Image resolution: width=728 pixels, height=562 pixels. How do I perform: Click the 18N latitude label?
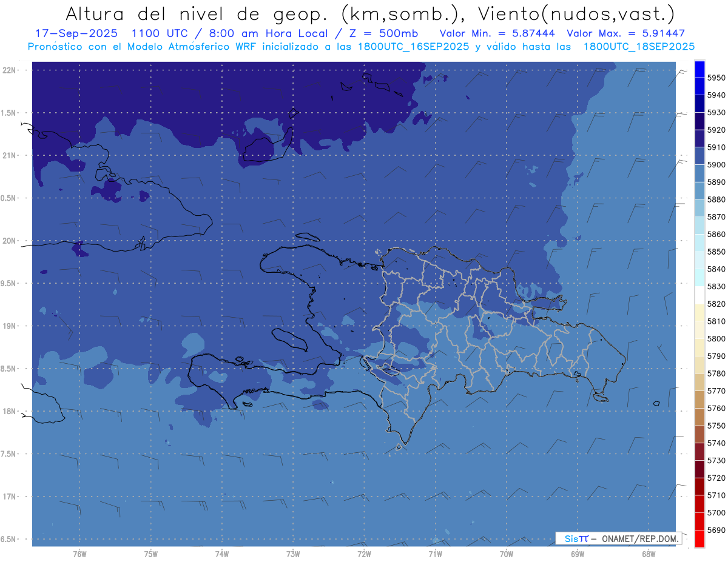pyautogui.click(x=9, y=412)
